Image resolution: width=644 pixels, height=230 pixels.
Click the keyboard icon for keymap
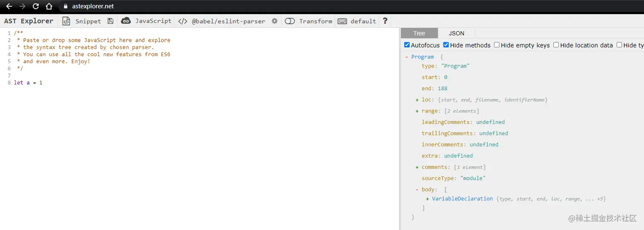(342, 21)
